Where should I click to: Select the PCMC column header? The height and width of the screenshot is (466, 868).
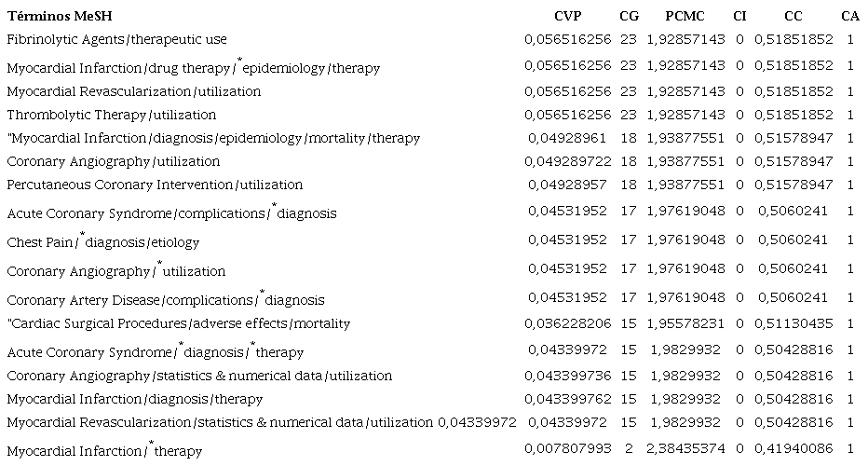coord(685,17)
